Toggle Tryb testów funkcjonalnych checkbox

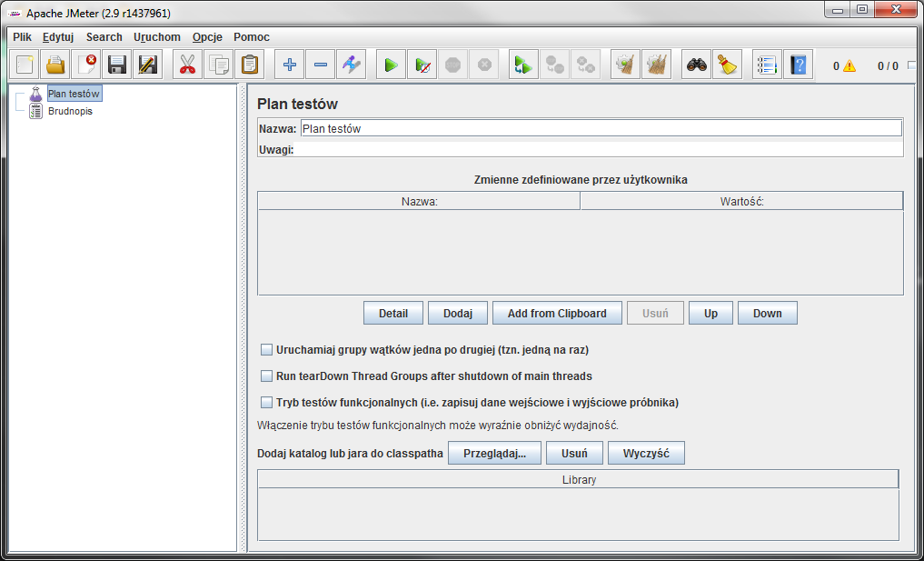[266, 402]
